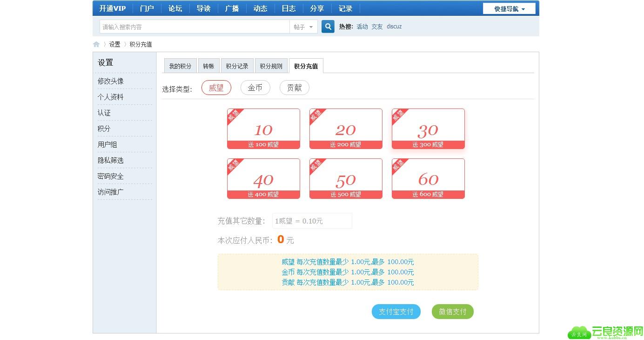The image size is (644, 340).
Task: Open 动态 in the top navigation
Action: [x=260, y=9]
